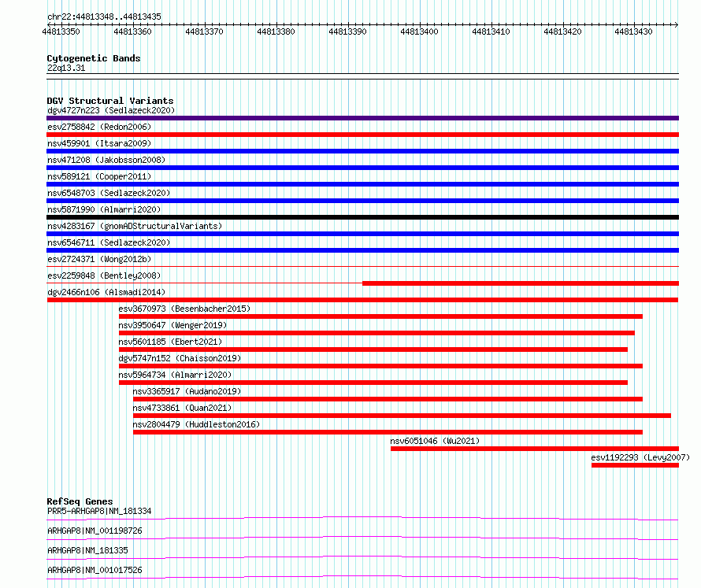The image size is (701, 588).
Task: Open variant esv2724371 (Wong2012b) label
Action: pyautogui.click(x=99, y=259)
